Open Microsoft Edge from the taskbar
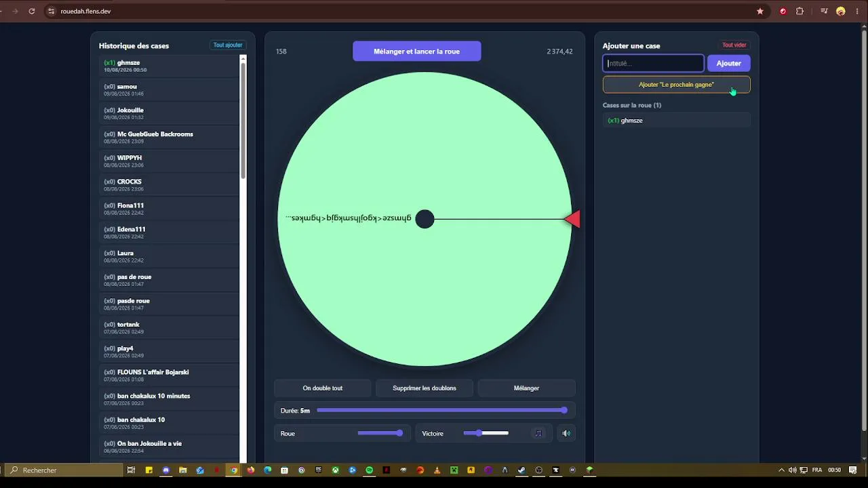 (267, 470)
